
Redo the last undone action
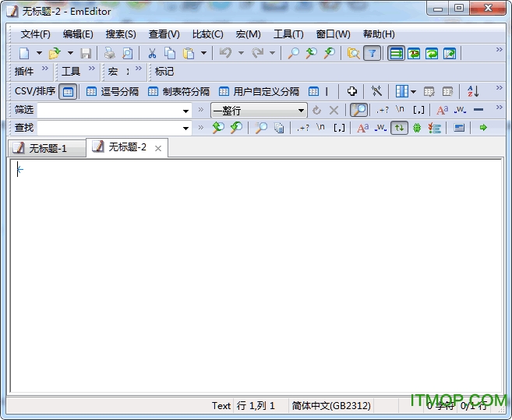point(258,52)
